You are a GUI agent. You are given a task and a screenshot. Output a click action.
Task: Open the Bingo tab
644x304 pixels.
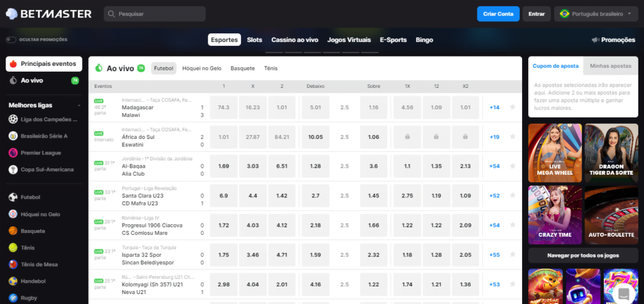(425, 40)
